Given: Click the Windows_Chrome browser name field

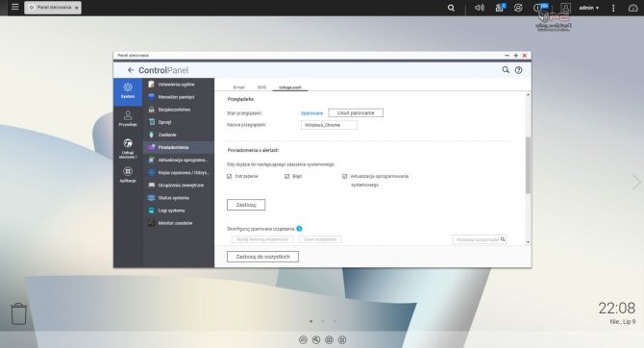Looking at the screenshot, I should (x=329, y=125).
